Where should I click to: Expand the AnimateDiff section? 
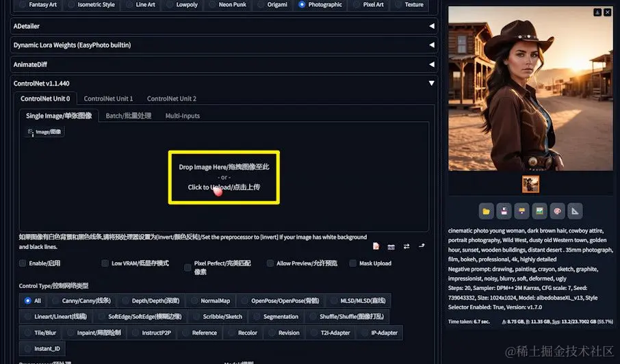pyautogui.click(x=223, y=64)
